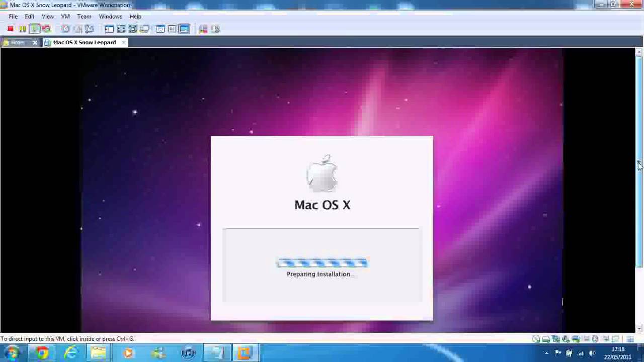Screen dimensions: 644x362
Task: Enter full screen mode from the toolbar
Action: (133, 29)
